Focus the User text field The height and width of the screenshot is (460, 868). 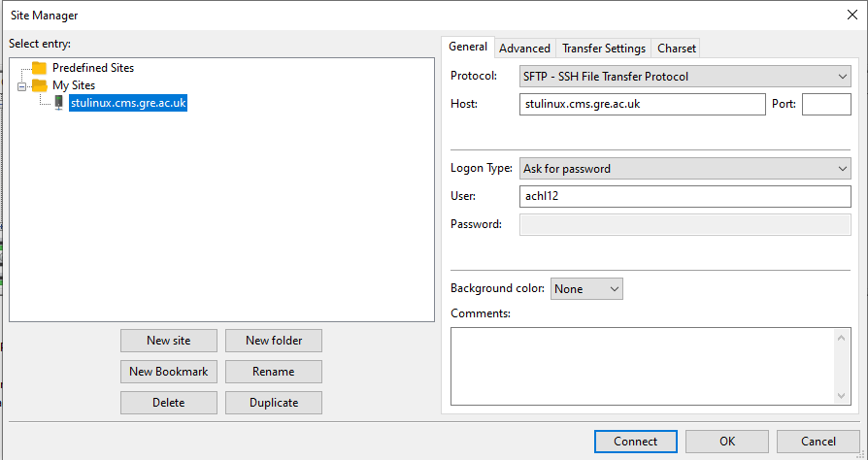pos(684,196)
